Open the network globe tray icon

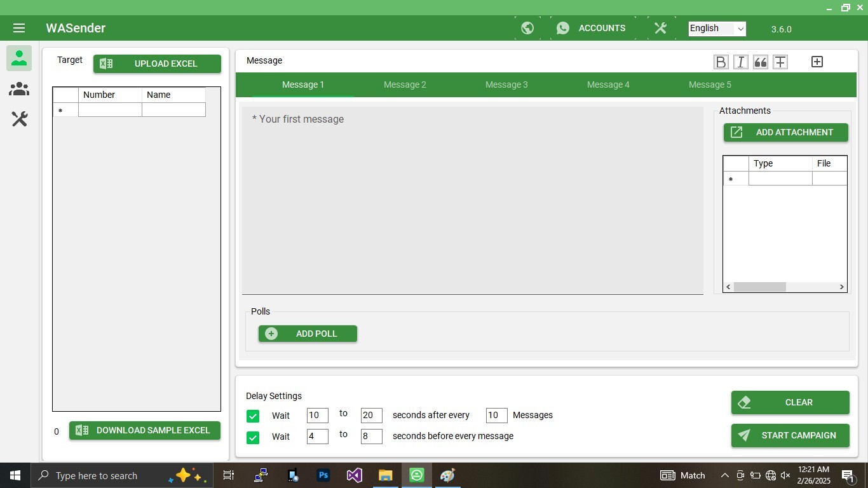click(x=771, y=475)
